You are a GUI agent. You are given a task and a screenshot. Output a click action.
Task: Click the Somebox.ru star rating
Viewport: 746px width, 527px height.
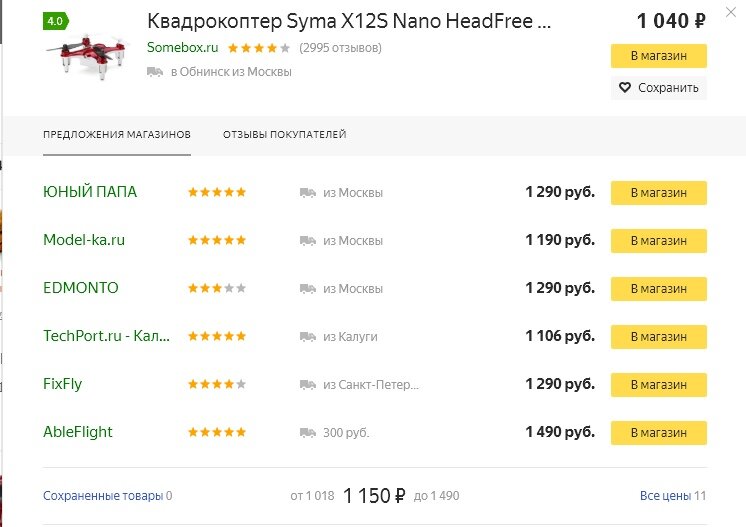[x=259, y=48]
